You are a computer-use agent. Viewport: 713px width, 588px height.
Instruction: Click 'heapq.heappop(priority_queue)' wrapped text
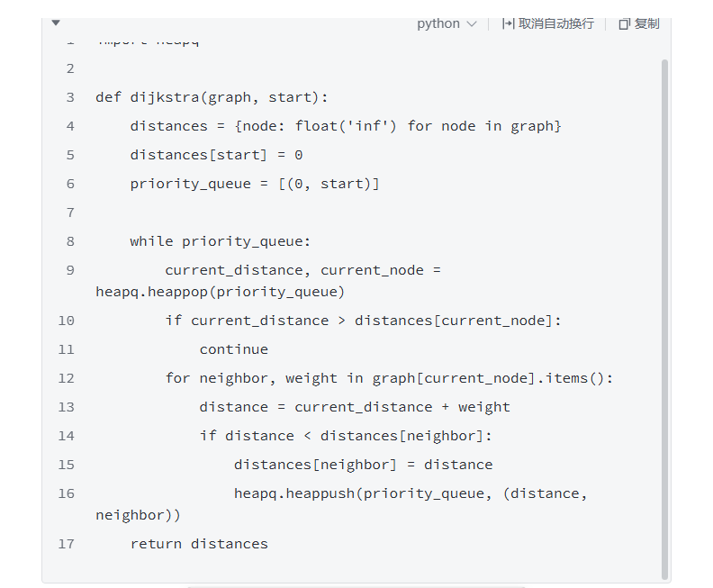220,292
